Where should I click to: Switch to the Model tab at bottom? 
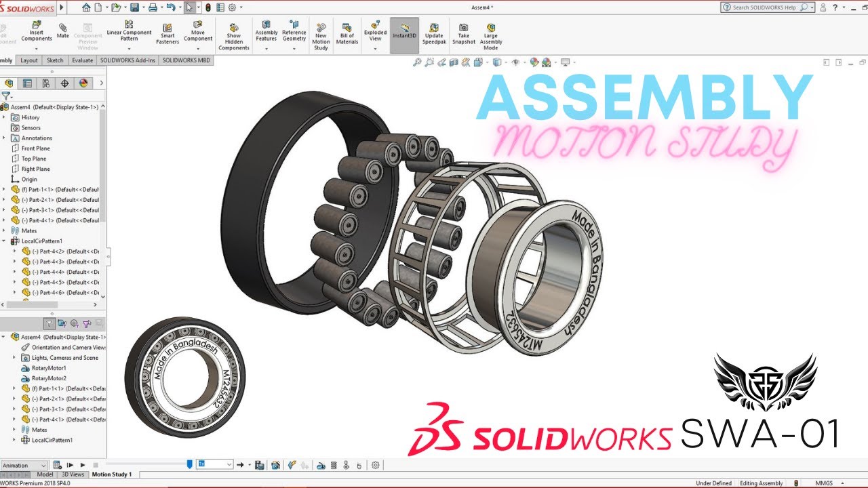click(x=45, y=474)
